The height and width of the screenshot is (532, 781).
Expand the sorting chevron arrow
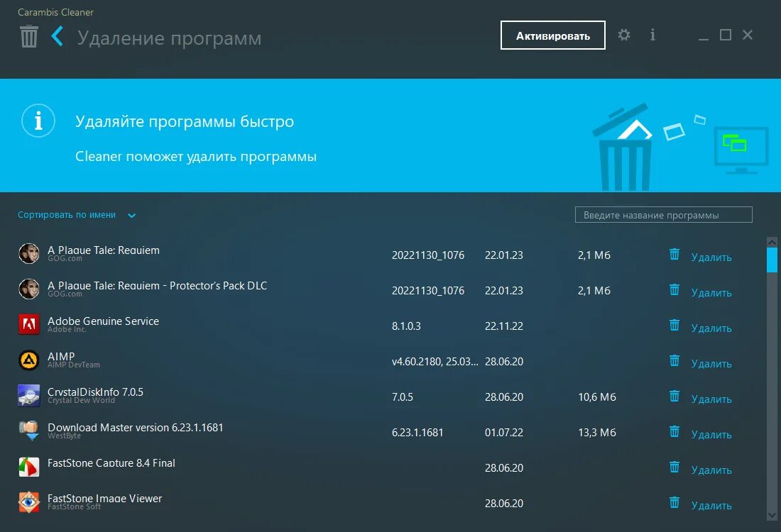click(131, 215)
